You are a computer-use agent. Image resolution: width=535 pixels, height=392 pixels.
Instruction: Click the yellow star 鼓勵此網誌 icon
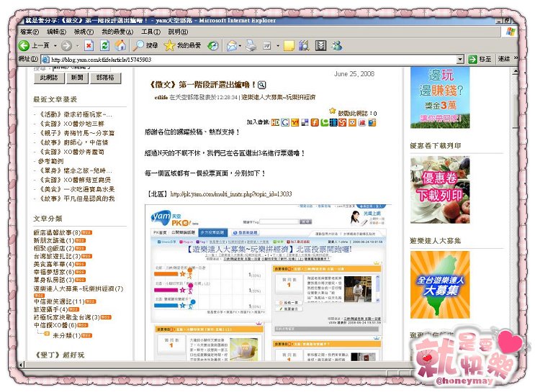(x=333, y=111)
